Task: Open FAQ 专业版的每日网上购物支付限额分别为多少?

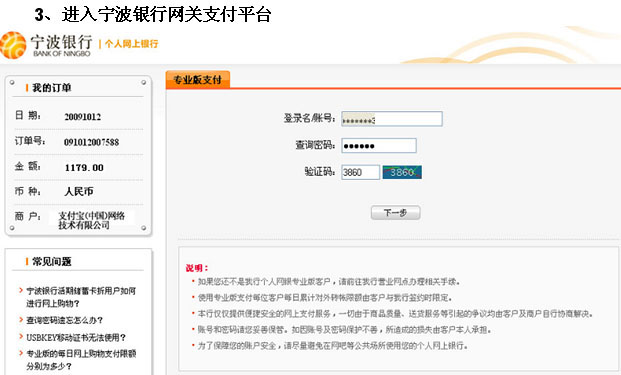Action: [81, 360]
